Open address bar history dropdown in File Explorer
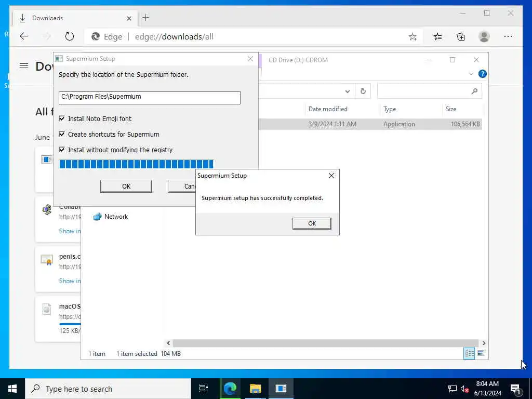 coord(348,91)
